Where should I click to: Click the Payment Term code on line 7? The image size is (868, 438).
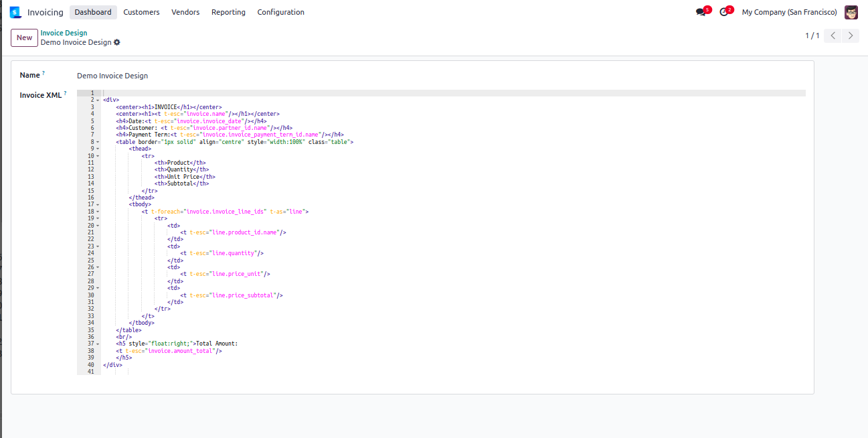point(230,135)
